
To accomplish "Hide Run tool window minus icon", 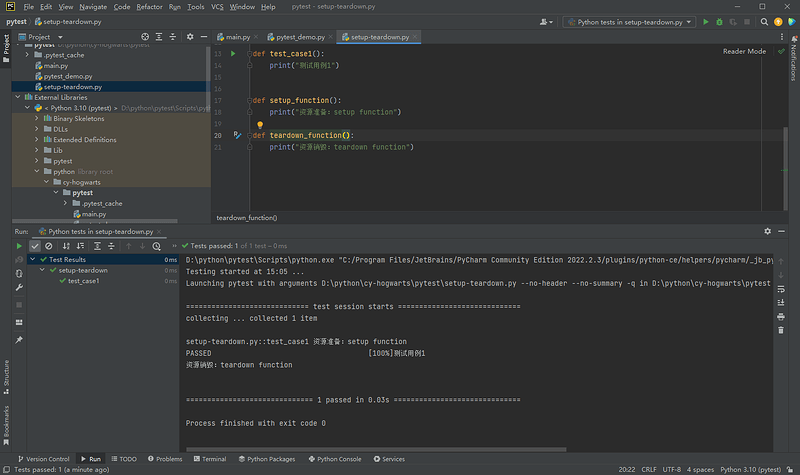I will click(781, 231).
